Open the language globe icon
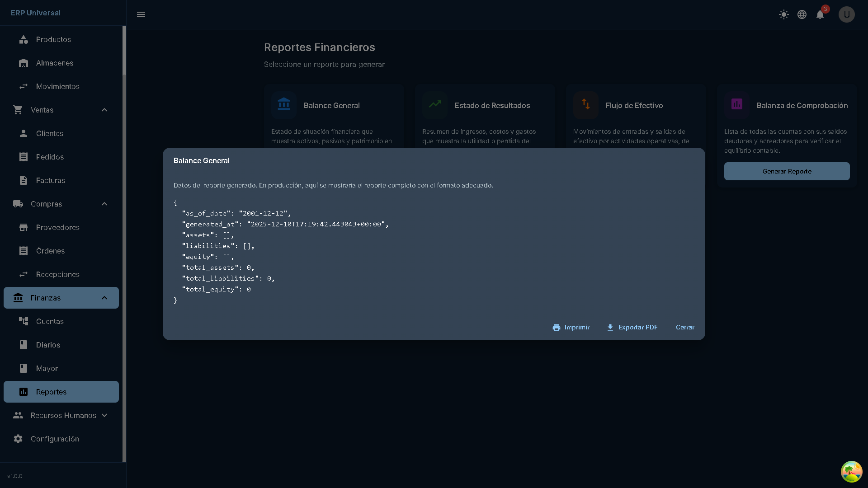The image size is (868, 488). pyautogui.click(x=802, y=14)
